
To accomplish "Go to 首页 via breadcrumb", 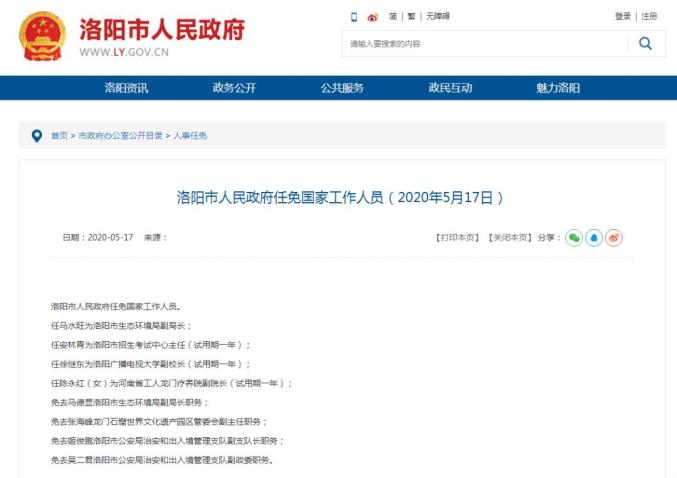I will coord(60,136).
